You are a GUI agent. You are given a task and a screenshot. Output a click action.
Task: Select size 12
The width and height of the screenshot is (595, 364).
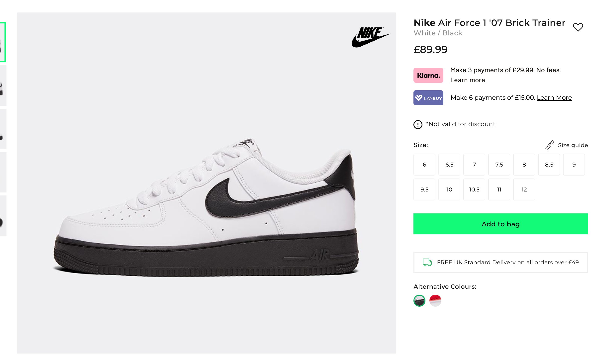[x=524, y=189]
